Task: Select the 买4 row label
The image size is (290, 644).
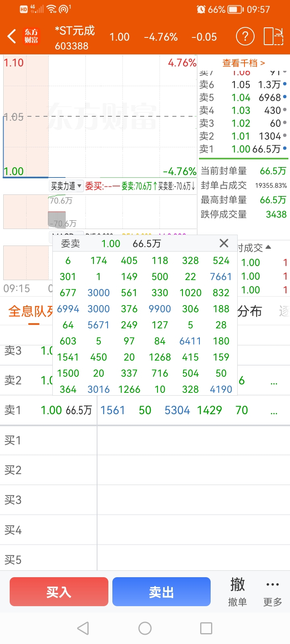Action: [x=13, y=530]
